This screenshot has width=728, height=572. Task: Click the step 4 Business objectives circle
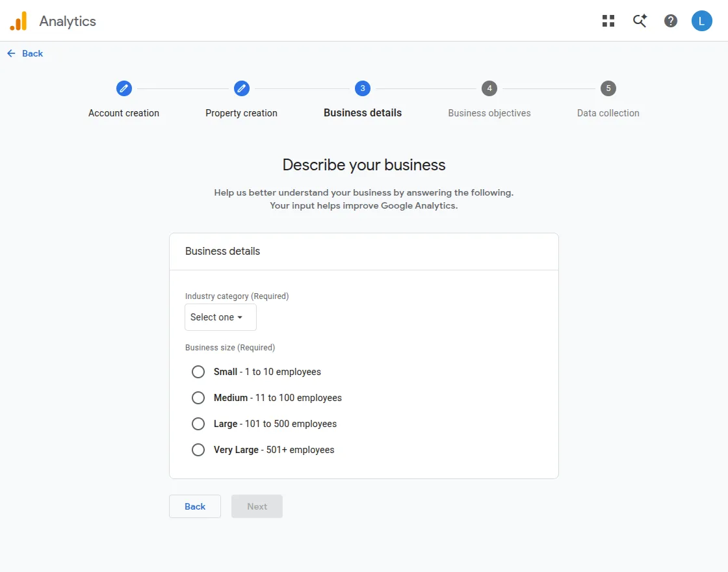tap(489, 88)
